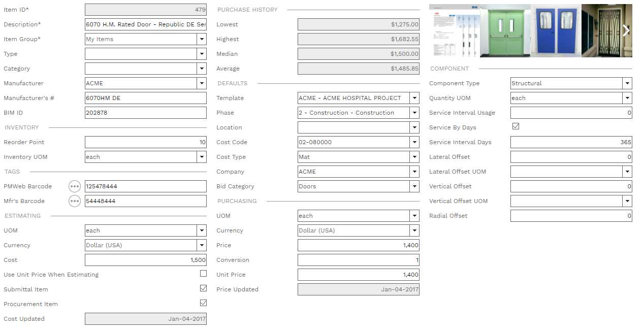The width and height of the screenshot is (644, 332).
Task: Expand the Manufacturer dropdown showing ACME
Action: 202,83
